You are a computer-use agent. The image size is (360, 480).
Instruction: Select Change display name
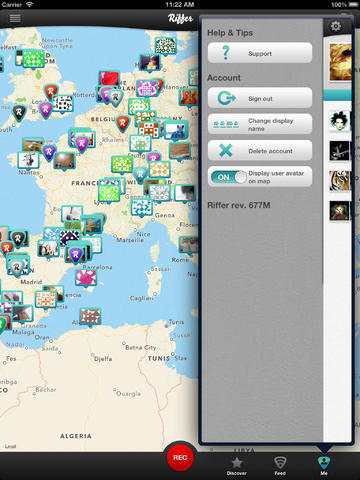260,124
